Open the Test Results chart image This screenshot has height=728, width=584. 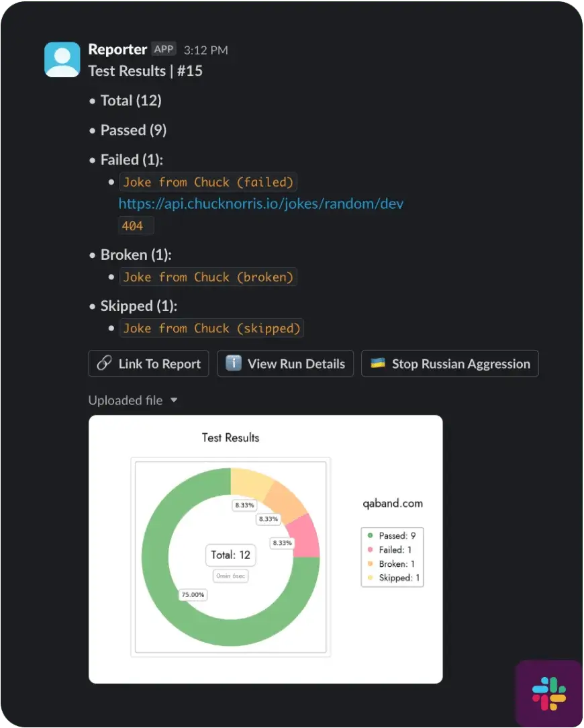(265, 549)
